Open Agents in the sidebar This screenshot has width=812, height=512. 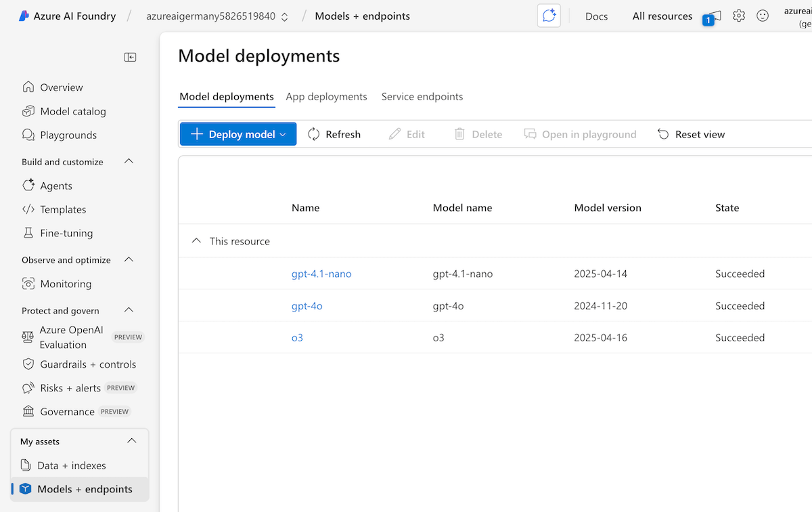pyautogui.click(x=55, y=186)
